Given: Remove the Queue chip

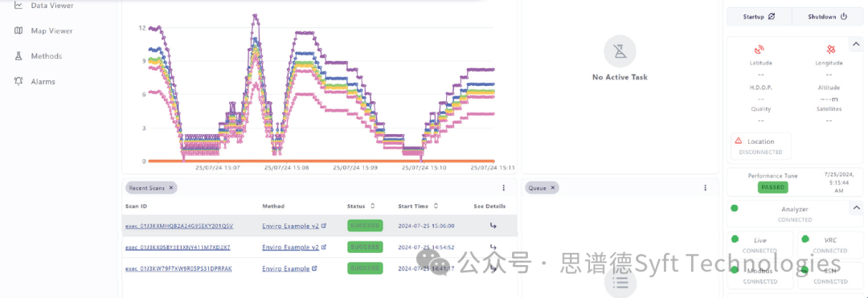Looking at the screenshot, I should pyautogui.click(x=552, y=188).
